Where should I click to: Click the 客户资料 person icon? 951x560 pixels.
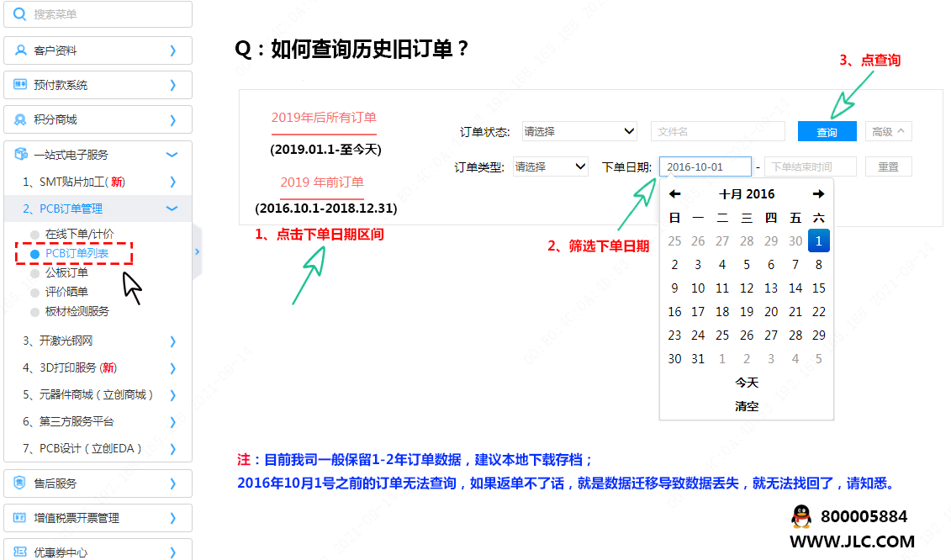(x=20, y=50)
